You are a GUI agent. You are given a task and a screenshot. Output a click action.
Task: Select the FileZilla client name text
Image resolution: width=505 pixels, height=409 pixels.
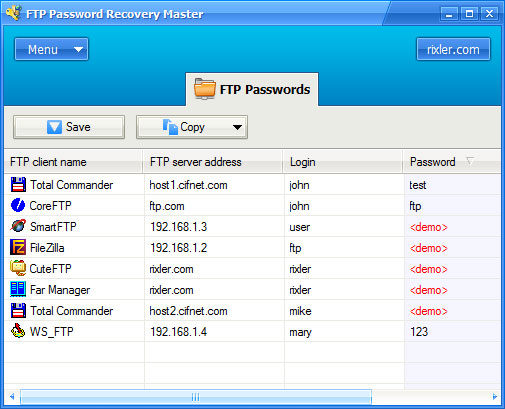(x=47, y=248)
